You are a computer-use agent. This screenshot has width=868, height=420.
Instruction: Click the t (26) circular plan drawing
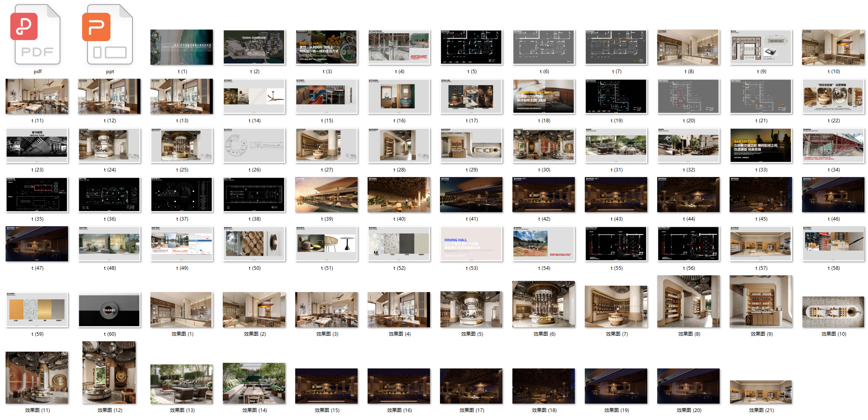coord(254,145)
